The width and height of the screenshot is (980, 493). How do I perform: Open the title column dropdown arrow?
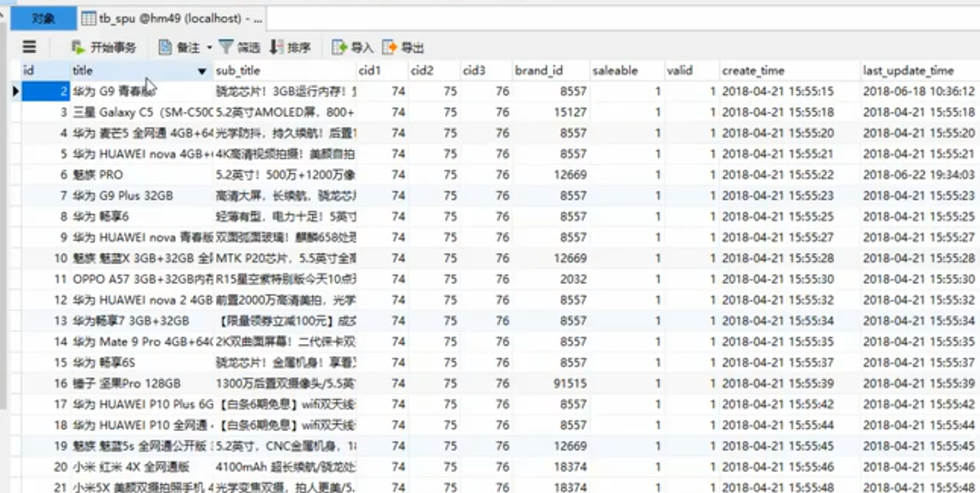202,71
